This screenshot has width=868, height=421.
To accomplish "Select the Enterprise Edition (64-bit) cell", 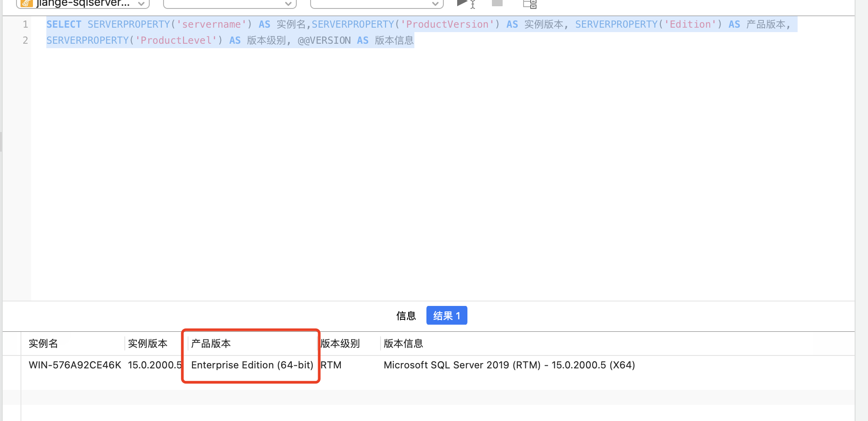I will pos(252,365).
